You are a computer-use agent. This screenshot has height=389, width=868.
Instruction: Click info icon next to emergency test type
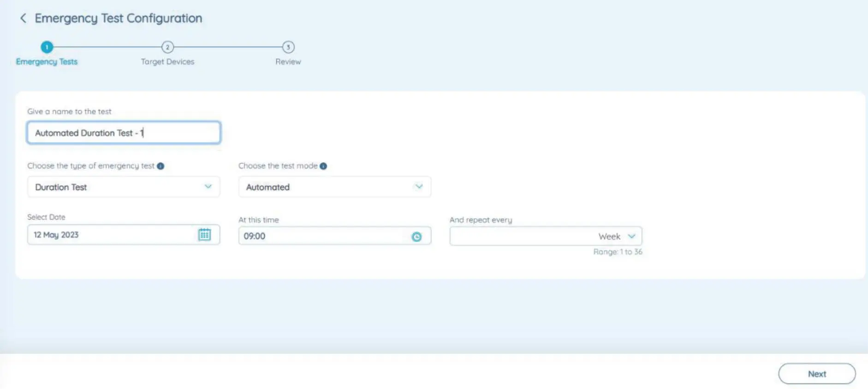tap(161, 166)
